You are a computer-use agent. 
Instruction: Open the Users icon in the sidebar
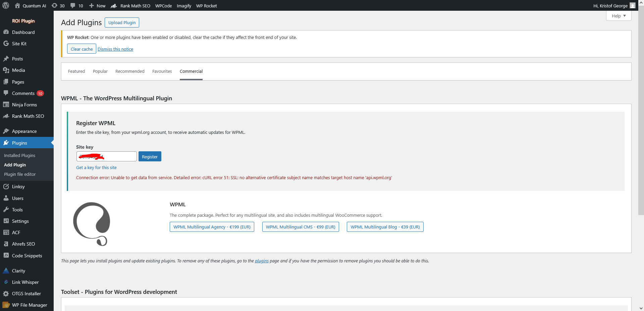coord(6,198)
